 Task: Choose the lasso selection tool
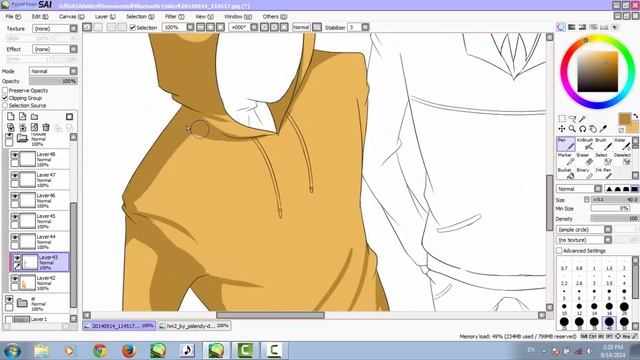tap(572, 118)
